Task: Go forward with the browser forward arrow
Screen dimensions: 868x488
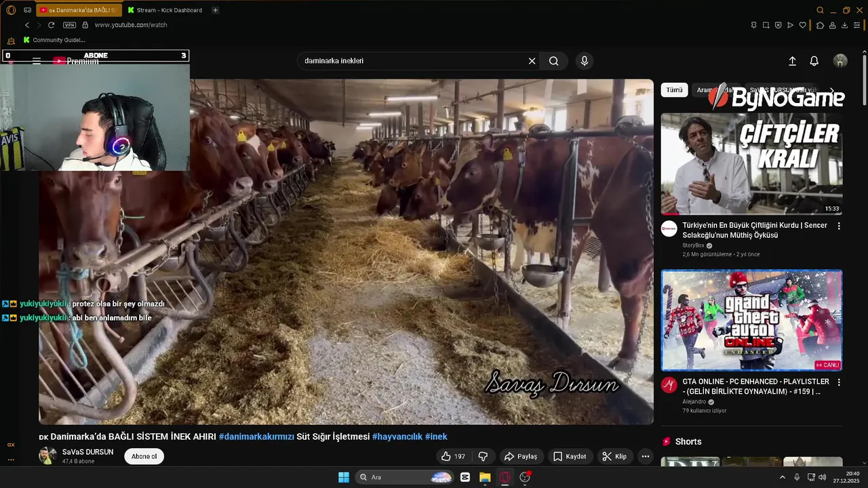Action: click(x=39, y=25)
